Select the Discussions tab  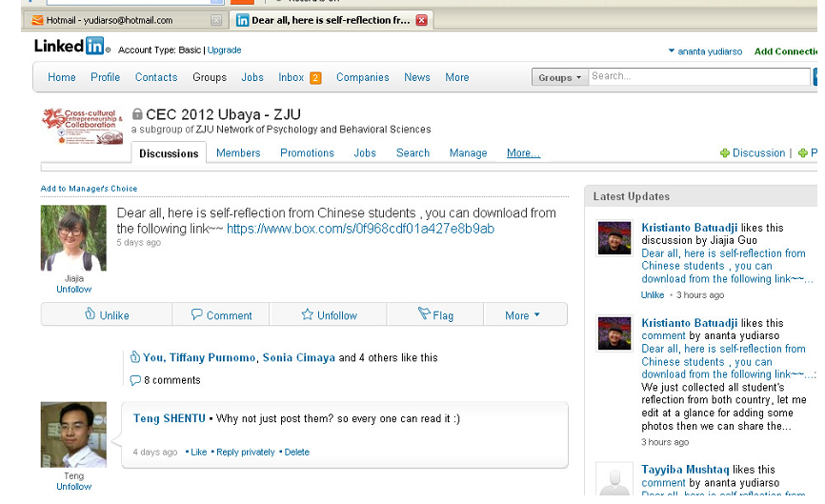(x=169, y=153)
